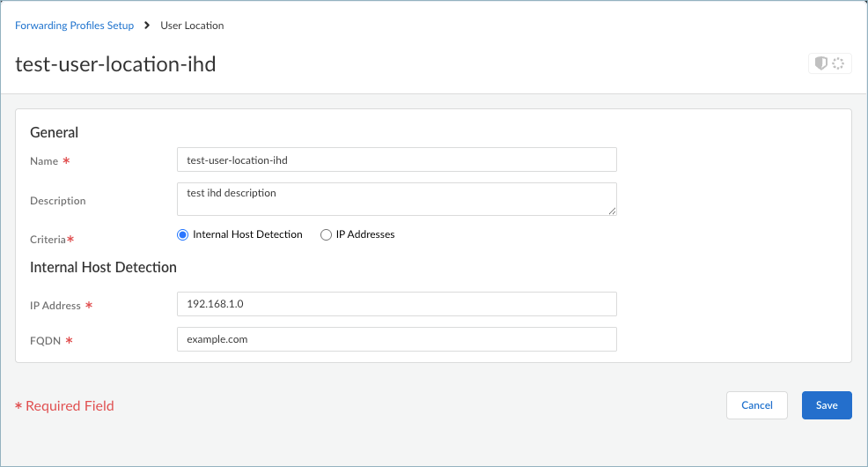Viewport: 868px width, 467px height.
Task: Cancel editing the user location
Action: (757, 405)
